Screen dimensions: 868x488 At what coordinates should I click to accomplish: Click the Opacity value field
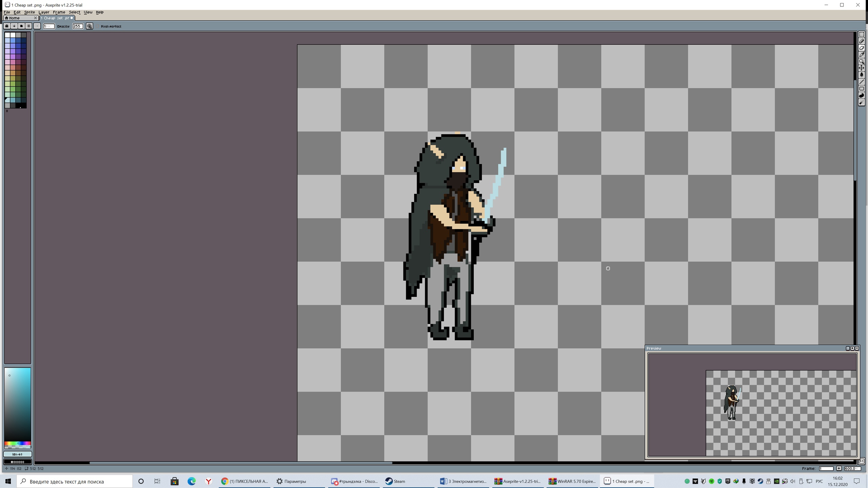78,26
